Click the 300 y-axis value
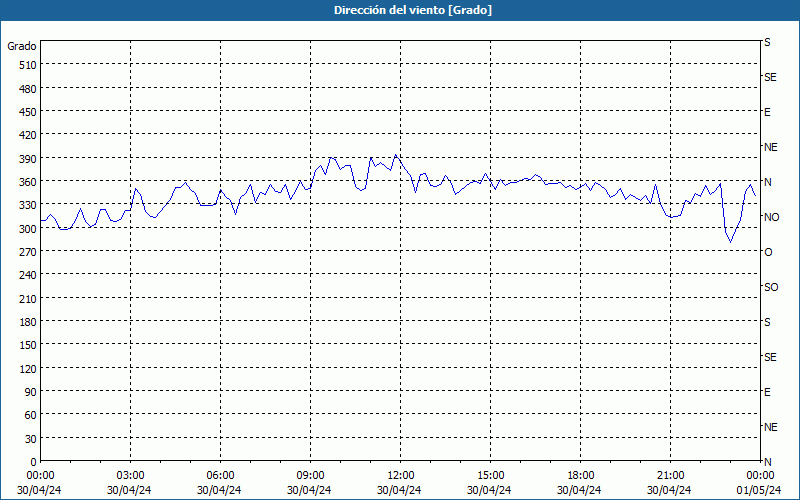The height and width of the screenshot is (500, 800). pos(28,229)
